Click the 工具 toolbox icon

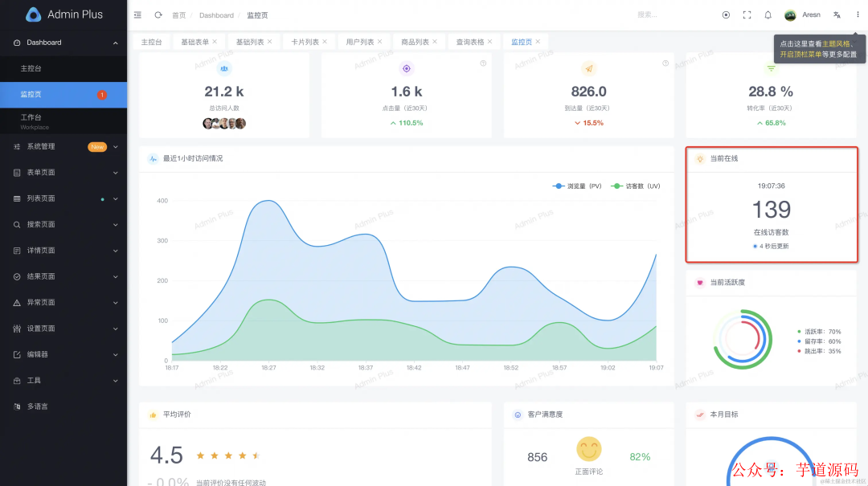point(17,381)
